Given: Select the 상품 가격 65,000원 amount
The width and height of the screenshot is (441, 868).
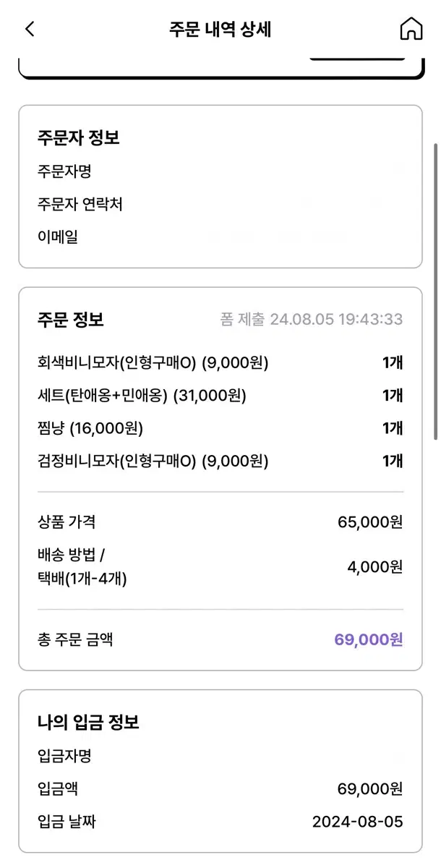Looking at the screenshot, I should point(370,522).
